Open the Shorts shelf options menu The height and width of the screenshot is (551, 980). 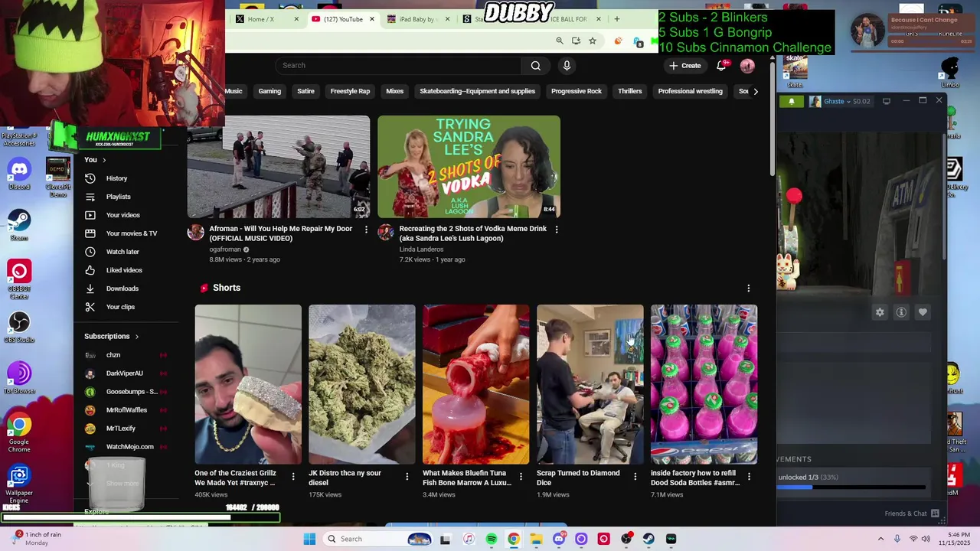(749, 289)
